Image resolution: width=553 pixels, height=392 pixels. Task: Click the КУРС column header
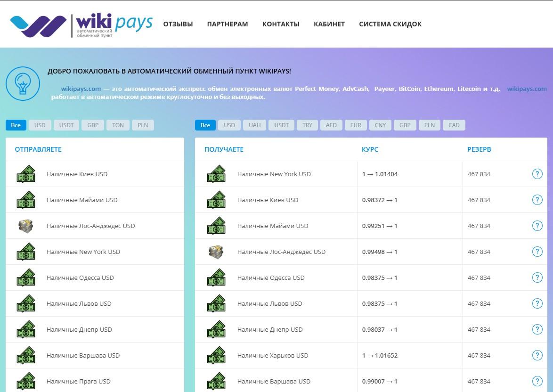370,149
